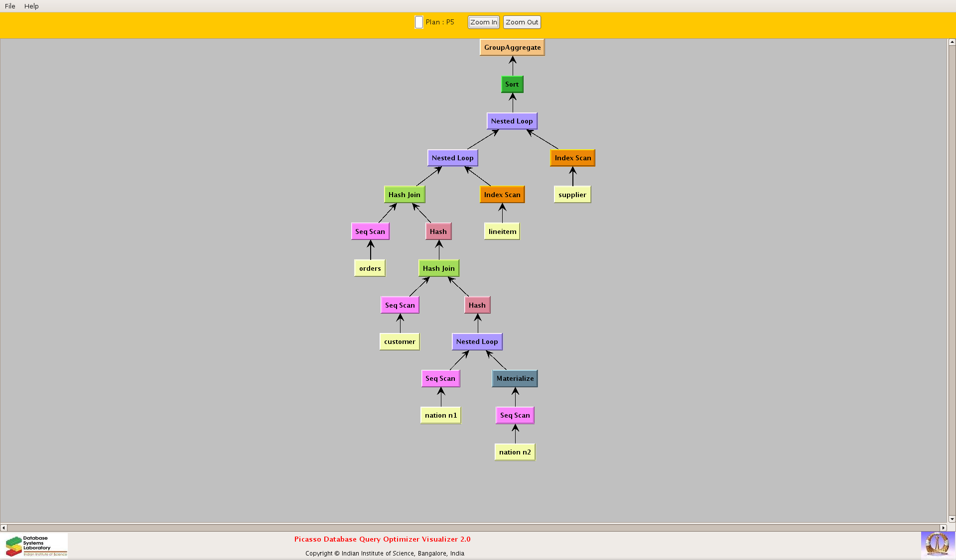
Task: Click the horizontal scrollbar left arrow
Action: pyautogui.click(x=4, y=528)
